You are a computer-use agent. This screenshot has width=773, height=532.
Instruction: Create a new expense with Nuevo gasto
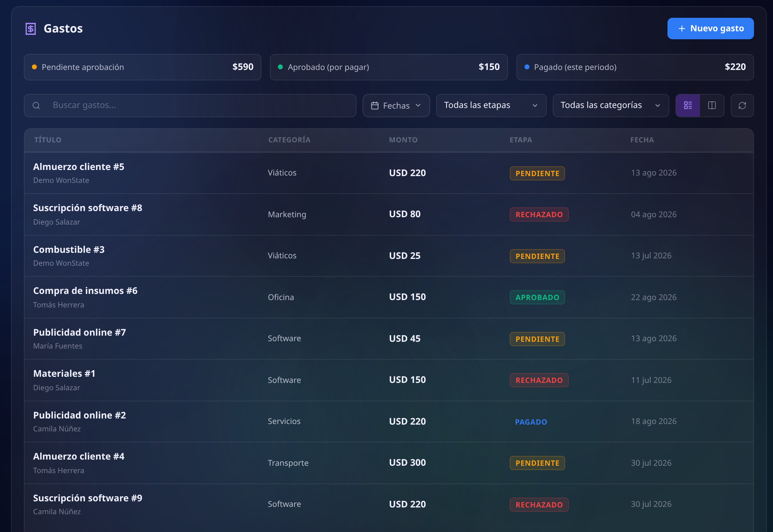point(710,29)
